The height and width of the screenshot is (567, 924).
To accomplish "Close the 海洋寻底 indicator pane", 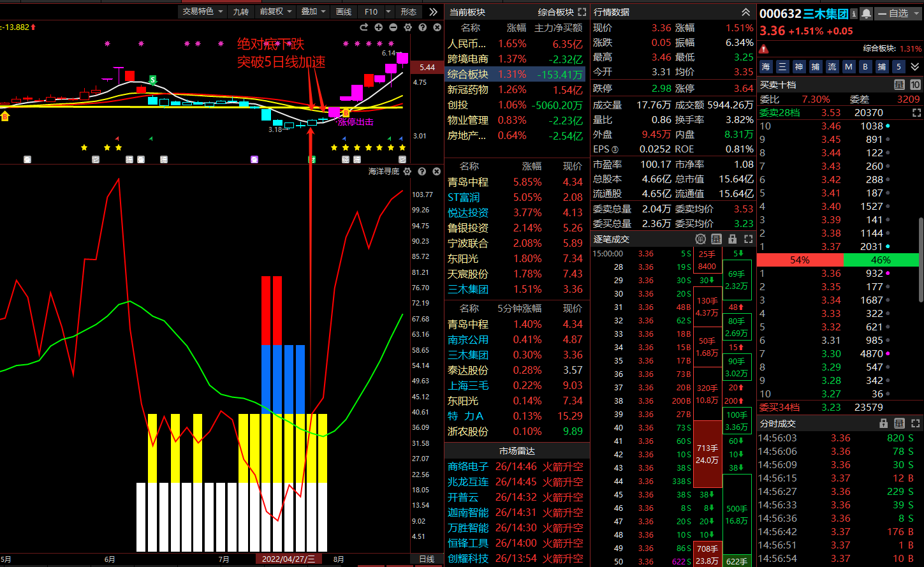I will tap(437, 172).
